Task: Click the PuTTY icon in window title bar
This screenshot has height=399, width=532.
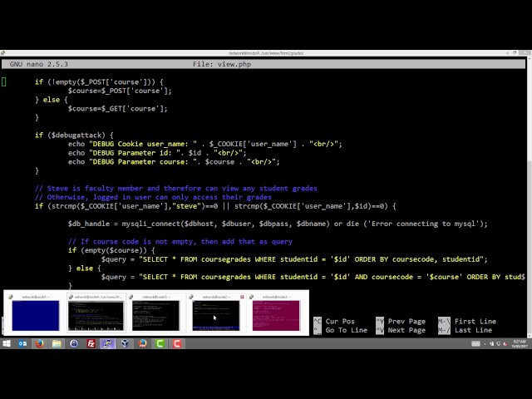Action: [2, 53]
